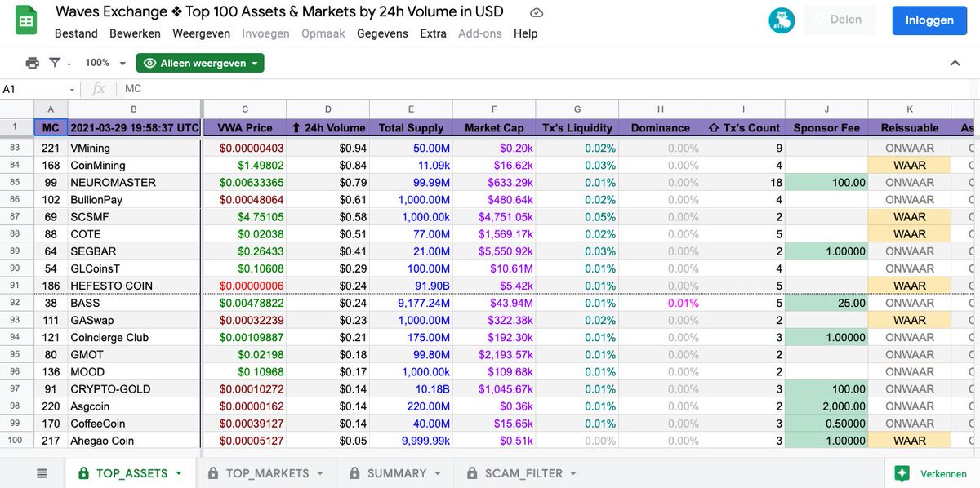
Task: Click the 2,000.00 sponsor fee cell
Action: [x=826, y=406]
